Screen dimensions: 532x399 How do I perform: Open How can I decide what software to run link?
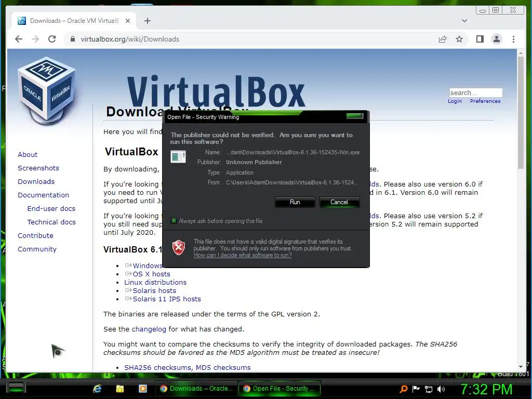click(x=243, y=255)
